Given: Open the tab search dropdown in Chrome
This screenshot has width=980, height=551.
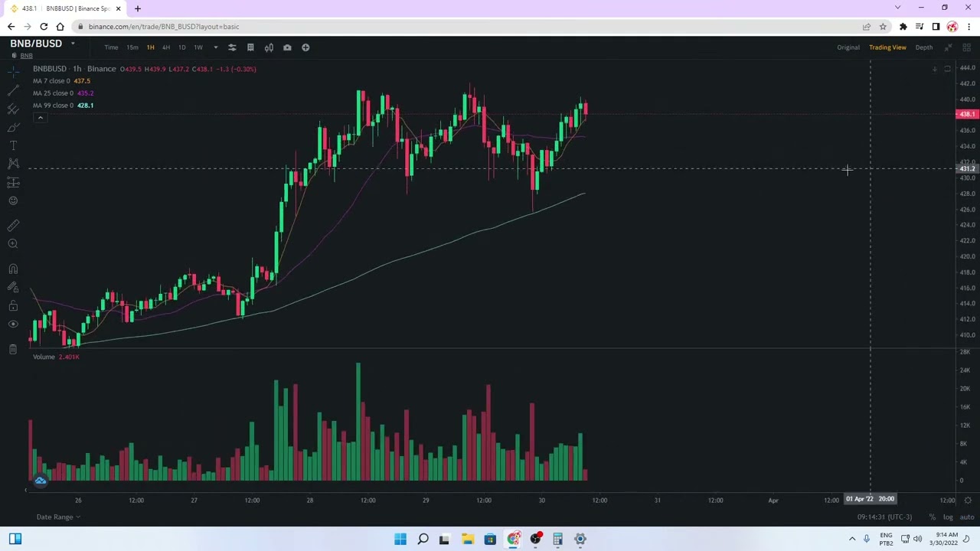Looking at the screenshot, I should 897,8.
